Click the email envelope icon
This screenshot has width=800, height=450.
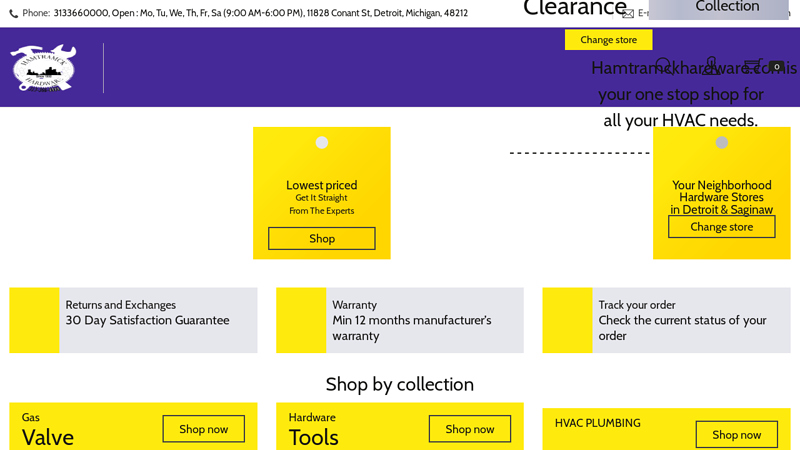[628, 14]
